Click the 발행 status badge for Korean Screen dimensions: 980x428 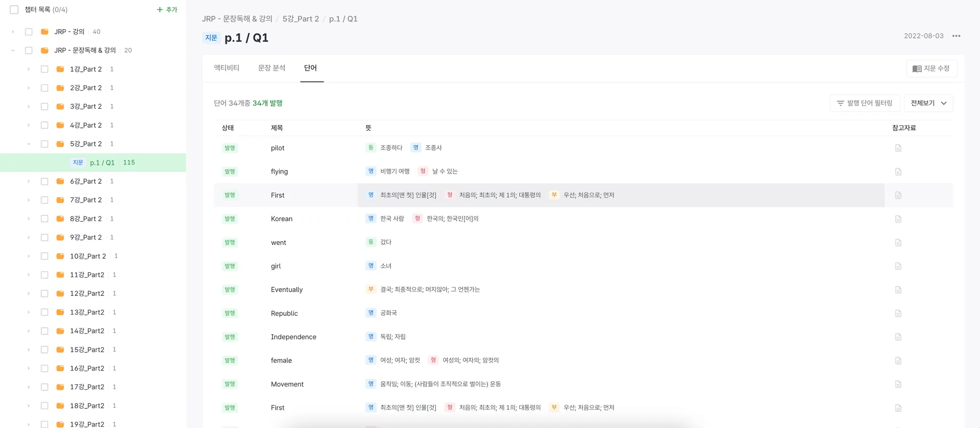230,219
